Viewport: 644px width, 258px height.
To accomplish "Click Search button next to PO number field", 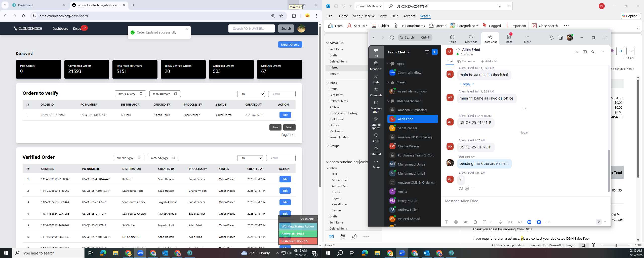I will pyautogui.click(x=286, y=28).
